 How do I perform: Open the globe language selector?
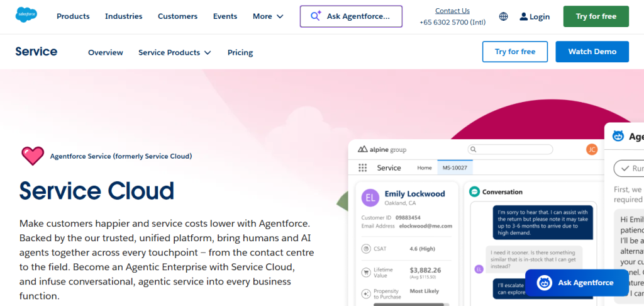503,16
